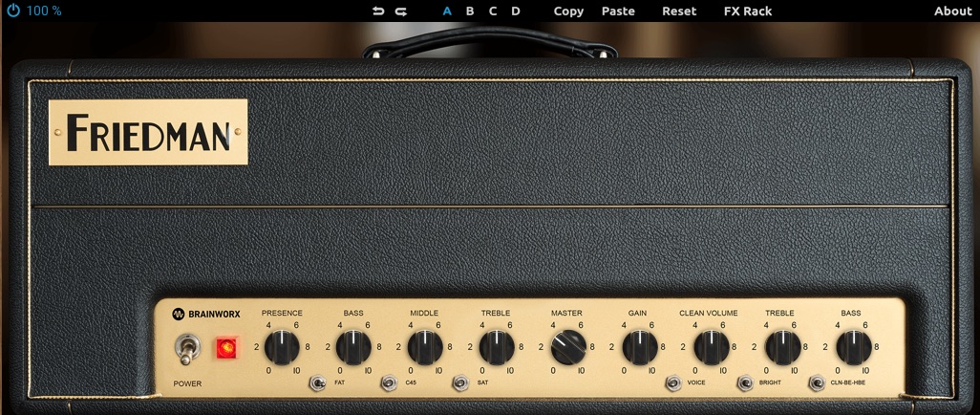Select settings slot B
This screenshot has width=980, height=415.
pos(470,11)
